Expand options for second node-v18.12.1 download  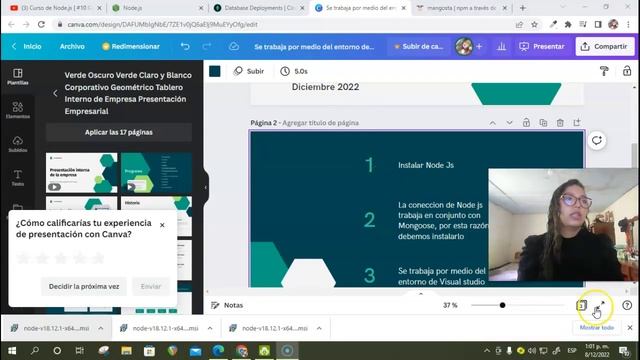point(210,328)
